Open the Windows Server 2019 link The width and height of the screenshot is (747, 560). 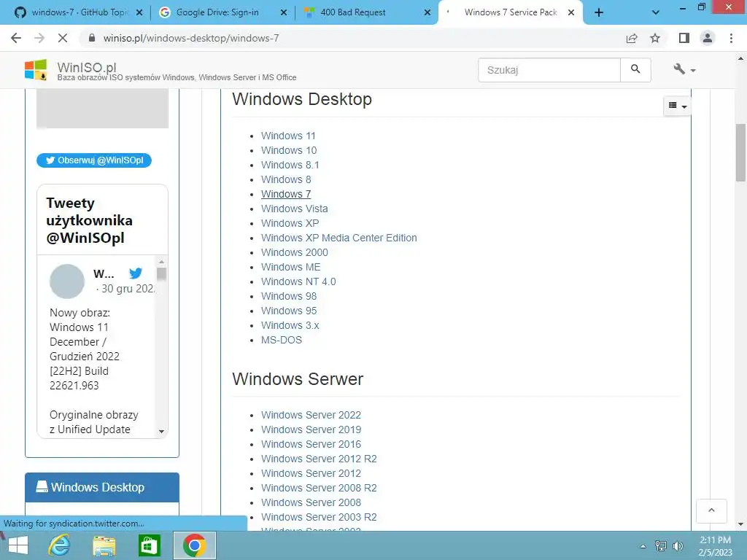(311, 429)
